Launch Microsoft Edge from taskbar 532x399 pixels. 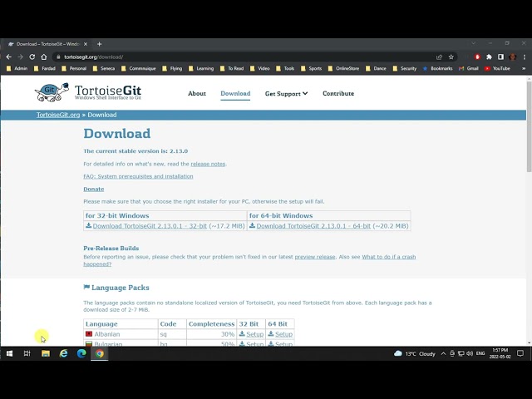click(x=81, y=353)
